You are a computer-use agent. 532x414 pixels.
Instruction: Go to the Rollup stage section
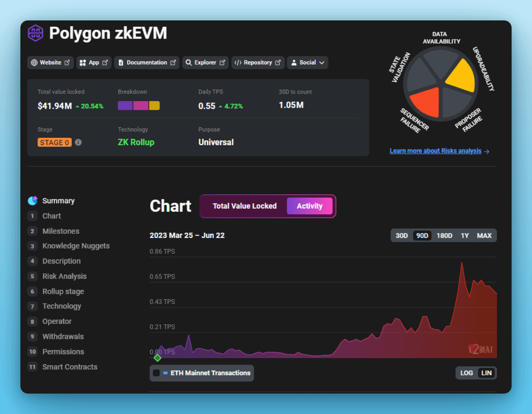click(63, 292)
